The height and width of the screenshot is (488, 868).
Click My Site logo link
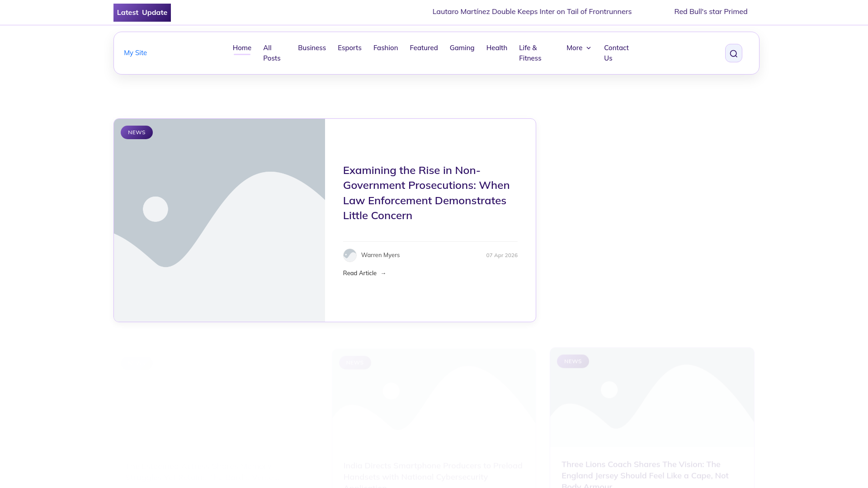click(135, 53)
